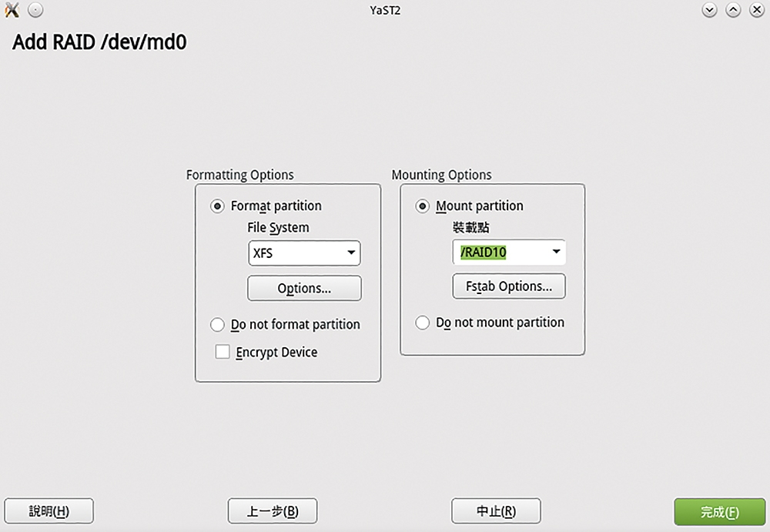Viewport: 770px width, 532px height.
Task: Click the 說明(H) help button
Action: point(49,511)
